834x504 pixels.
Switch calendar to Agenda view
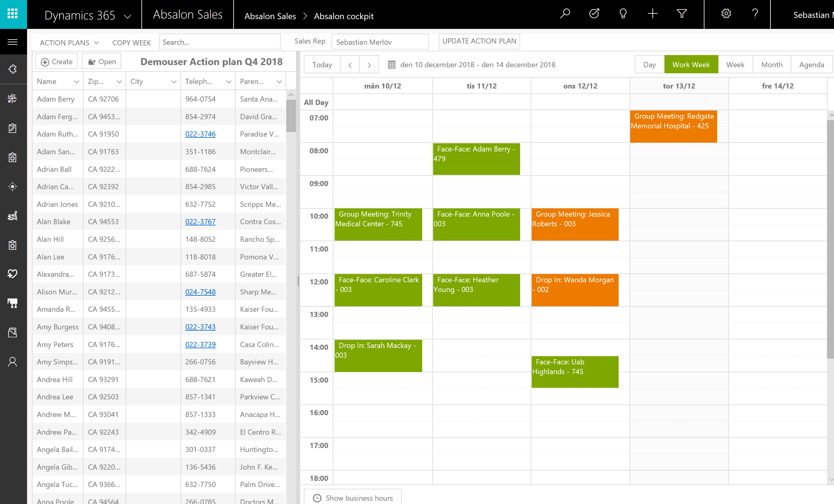[x=812, y=65]
